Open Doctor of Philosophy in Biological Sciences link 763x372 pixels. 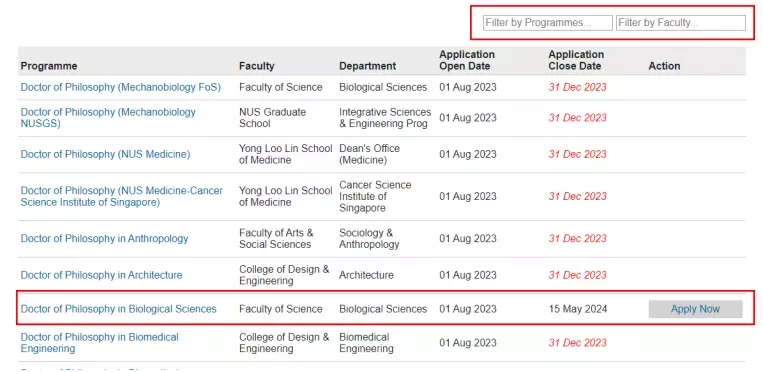point(118,309)
